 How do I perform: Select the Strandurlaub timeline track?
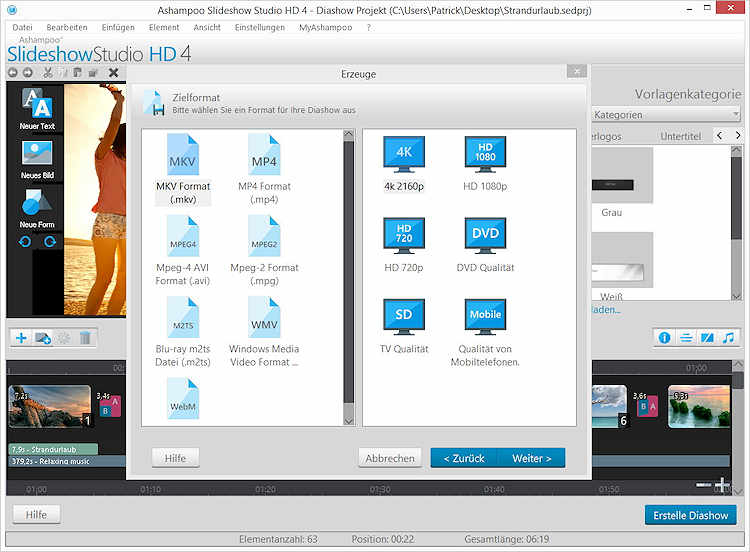click(54, 450)
